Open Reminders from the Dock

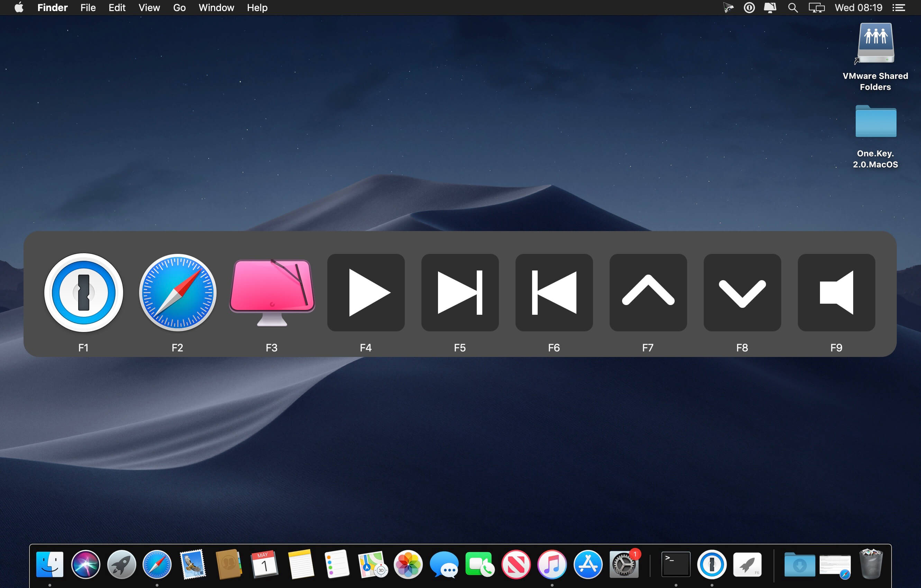tap(337, 564)
